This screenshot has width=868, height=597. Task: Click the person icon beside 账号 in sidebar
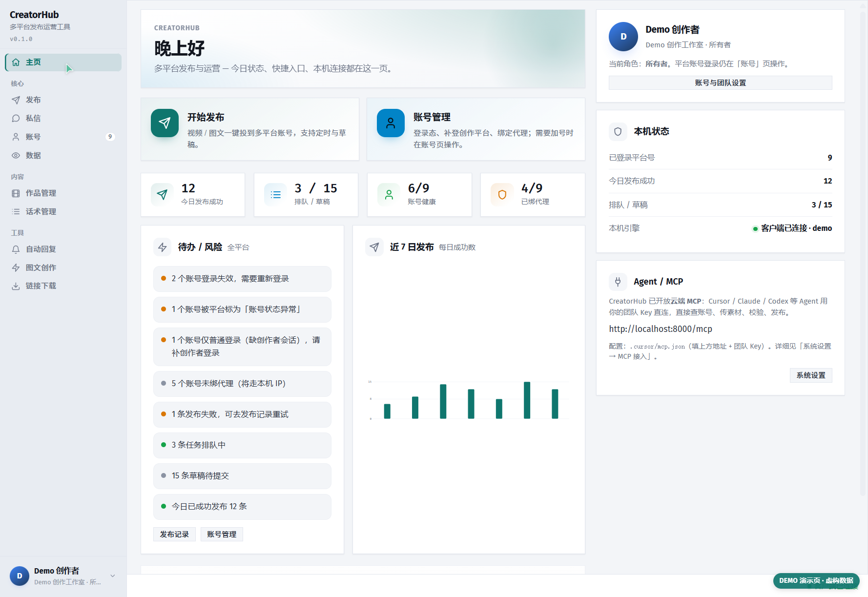[16, 137]
